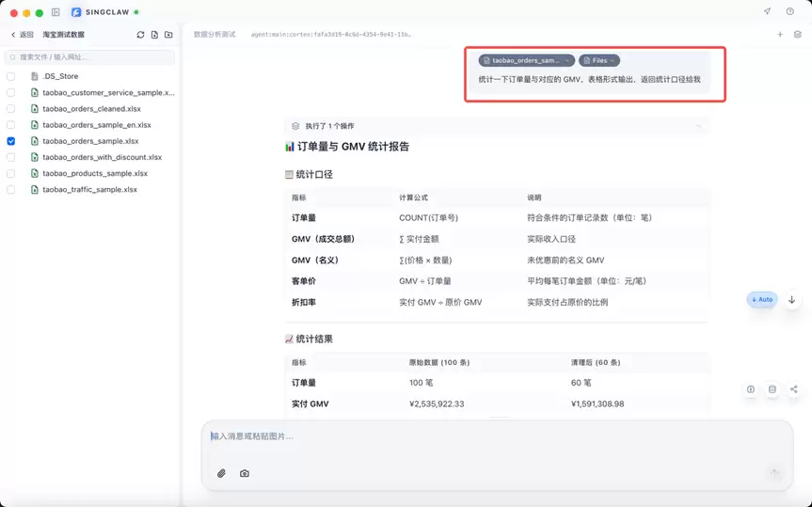Image resolution: width=812 pixels, height=507 pixels.
Task: Open the help question mark icon
Action: click(789, 12)
